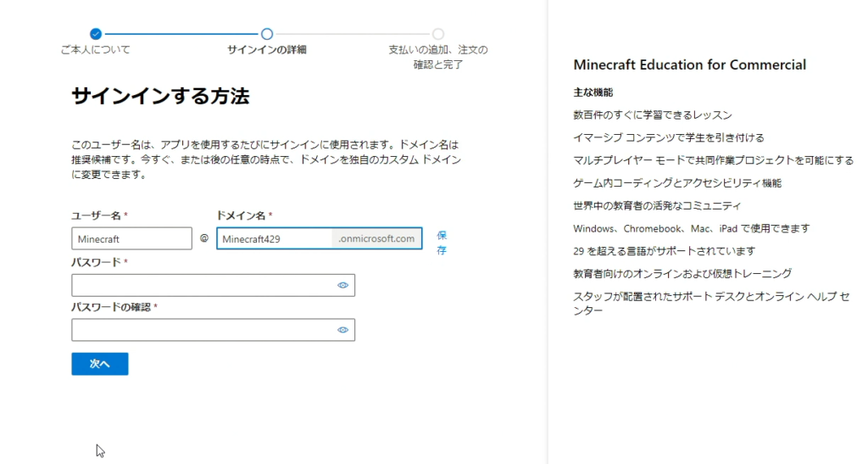Select the ご本人について step label
The height and width of the screenshot is (464, 868).
[x=96, y=50]
